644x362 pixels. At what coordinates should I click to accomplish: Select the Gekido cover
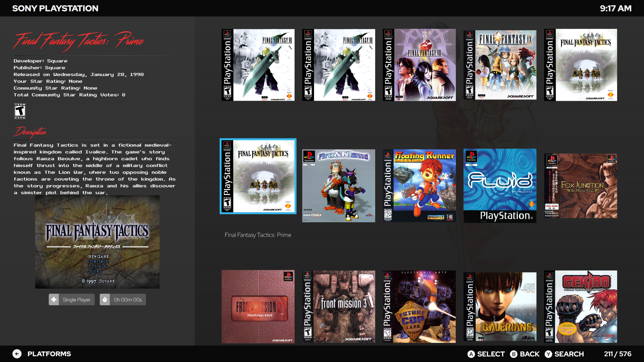[x=580, y=307]
